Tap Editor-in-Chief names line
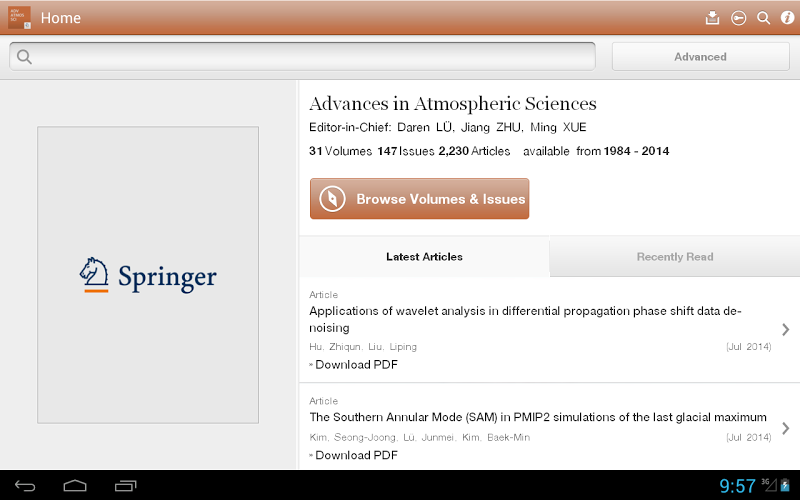Image resolution: width=800 pixels, height=500 pixels. (447, 127)
